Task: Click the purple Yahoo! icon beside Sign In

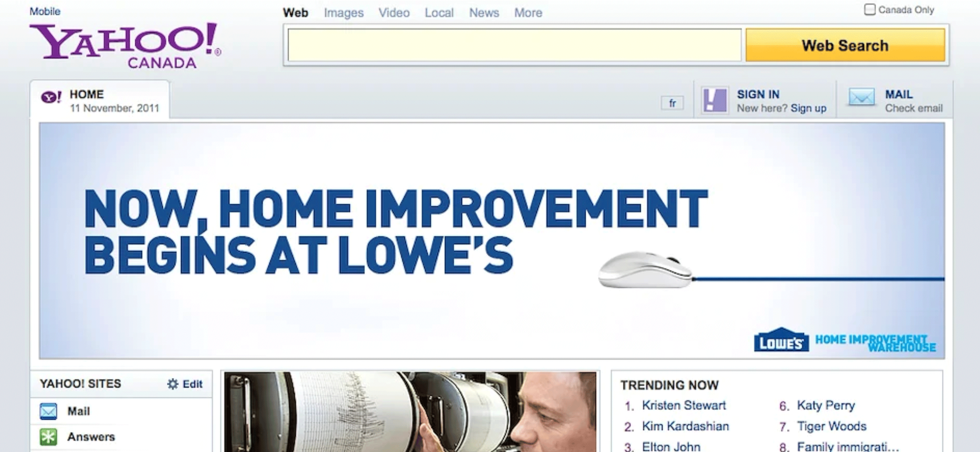Action: pyautogui.click(x=714, y=101)
